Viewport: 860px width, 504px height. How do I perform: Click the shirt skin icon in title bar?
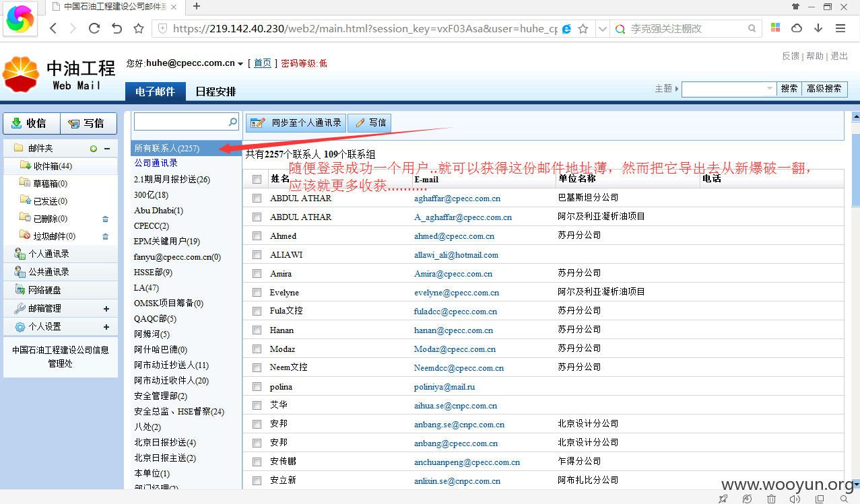795,7
